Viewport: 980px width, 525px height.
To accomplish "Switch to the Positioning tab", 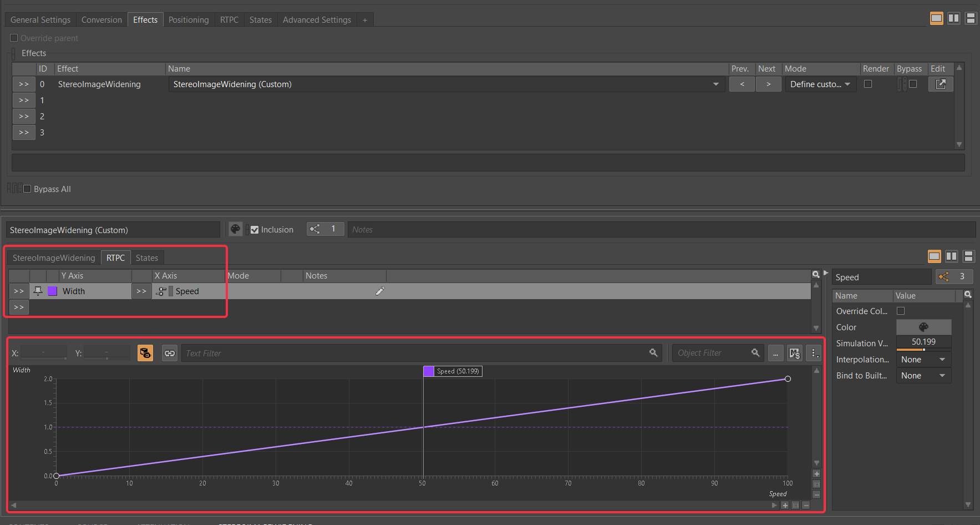I will click(x=189, y=19).
